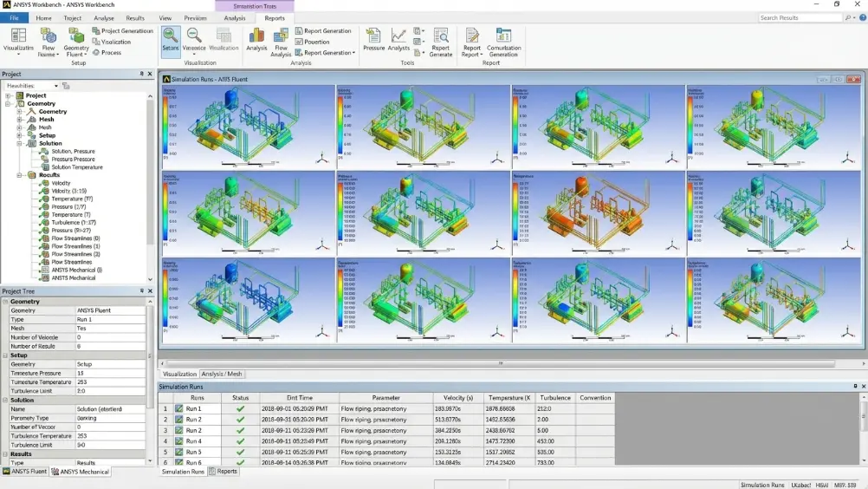Pin the Project panel

point(141,74)
